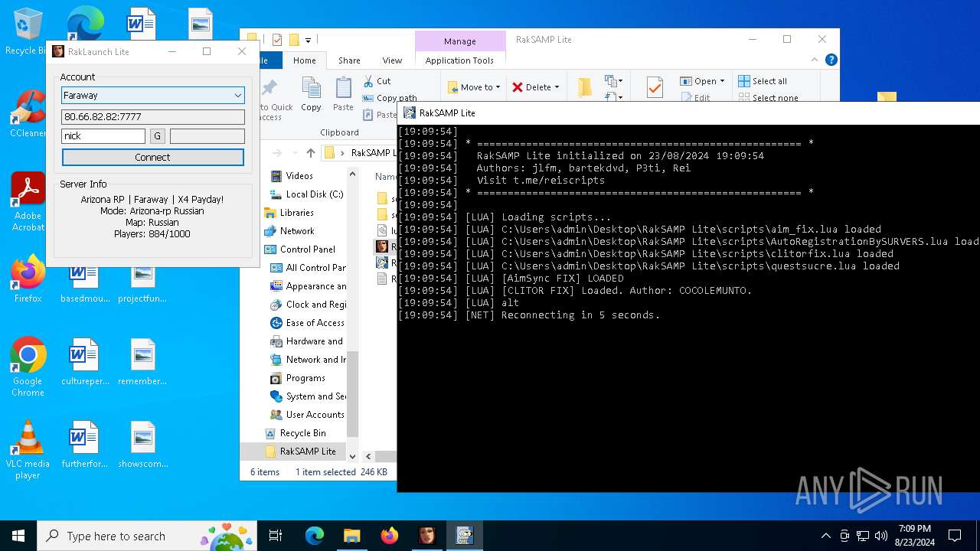
Task: Click the RakLaunch Lite taskbar icon
Action: pyautogui.click(x=427, y=536)
